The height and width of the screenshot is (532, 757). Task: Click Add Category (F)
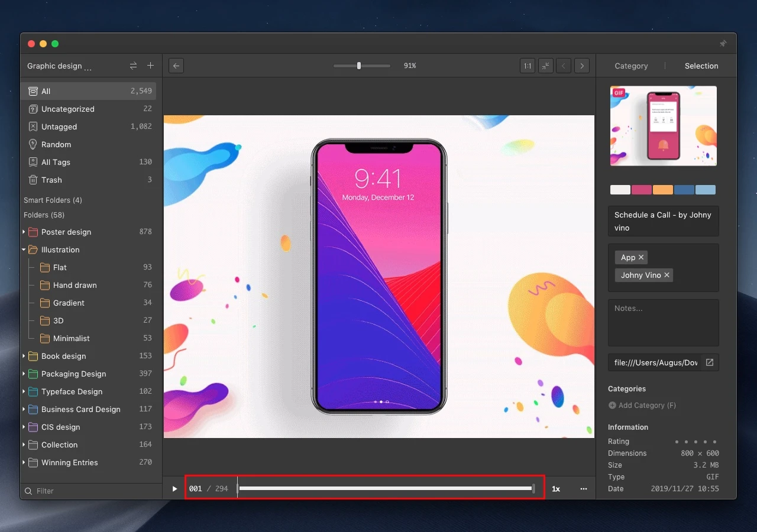click(642, 406)
